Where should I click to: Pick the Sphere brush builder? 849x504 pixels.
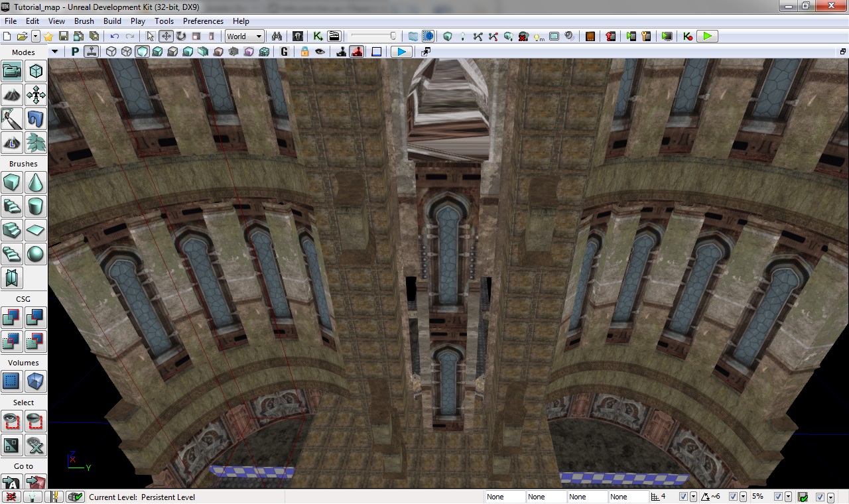point(36,254)
